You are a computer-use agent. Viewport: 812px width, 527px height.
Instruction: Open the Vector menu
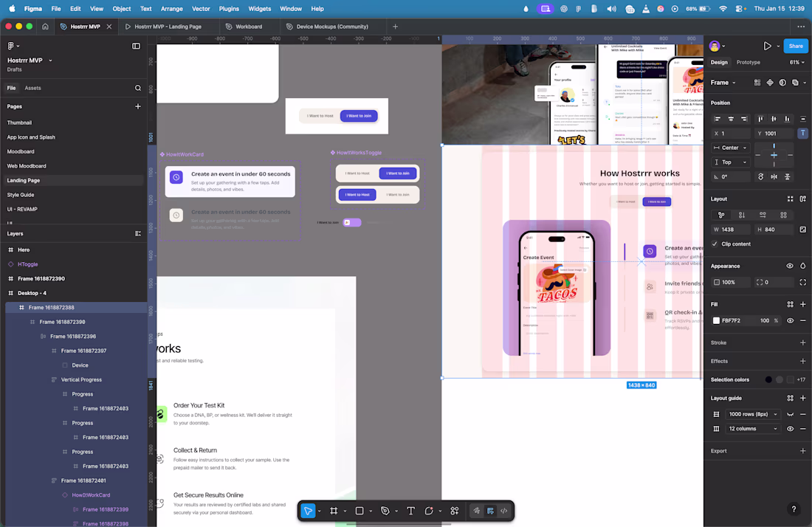point(201,9)
